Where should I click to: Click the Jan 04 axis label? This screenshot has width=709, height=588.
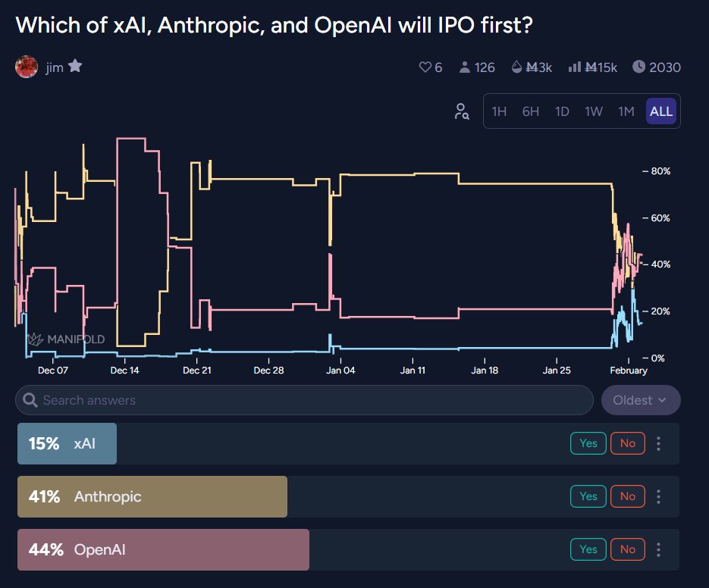(x=340, y=371)
